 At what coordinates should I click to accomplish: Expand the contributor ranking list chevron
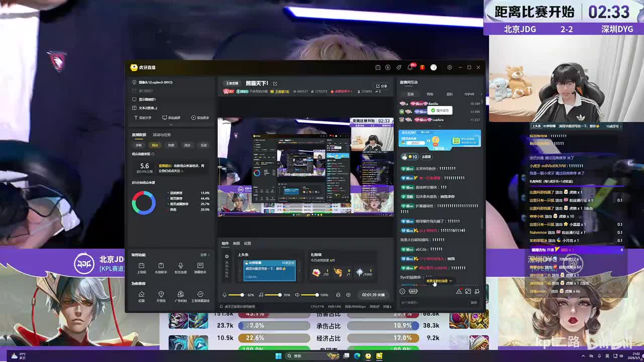[439, 127]
